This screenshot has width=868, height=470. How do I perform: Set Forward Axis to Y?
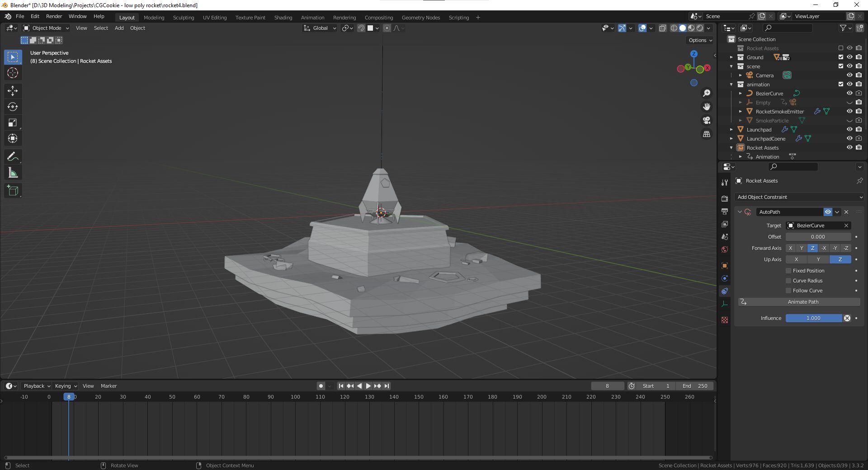802,248
